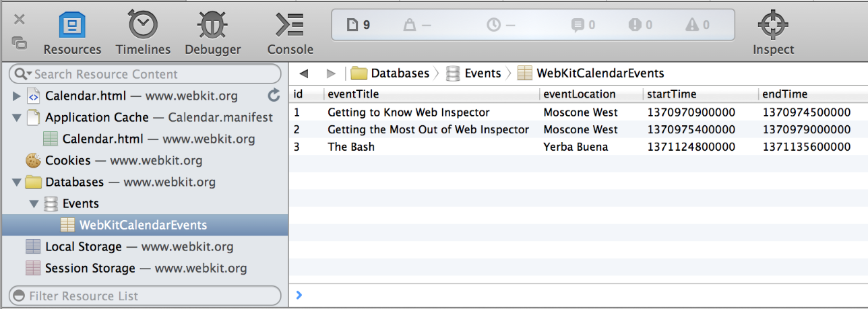Expand the Calendar.html resource tree item
Image resolution: width=868 pixels, height=309 pixels.
tap(17, 96)
